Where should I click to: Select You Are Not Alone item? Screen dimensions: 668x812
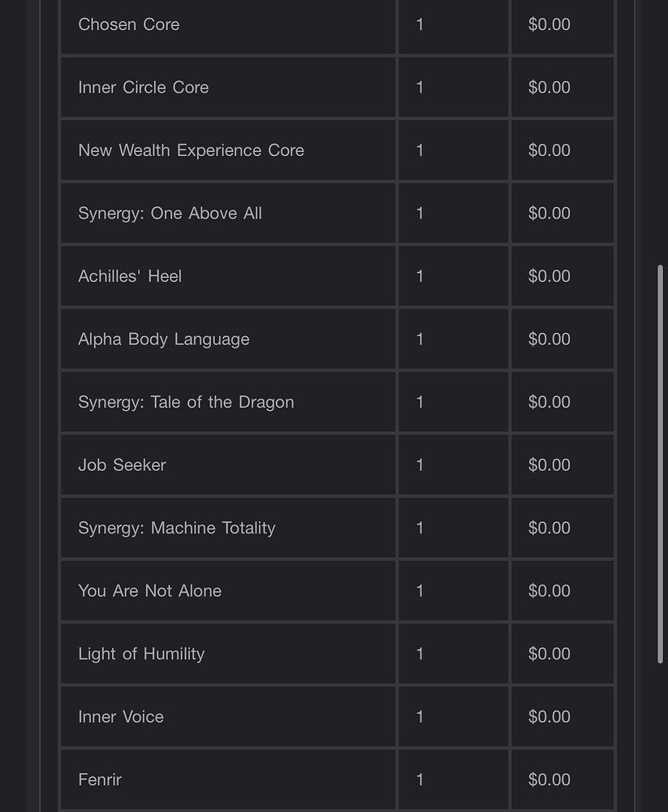[149, 591]
